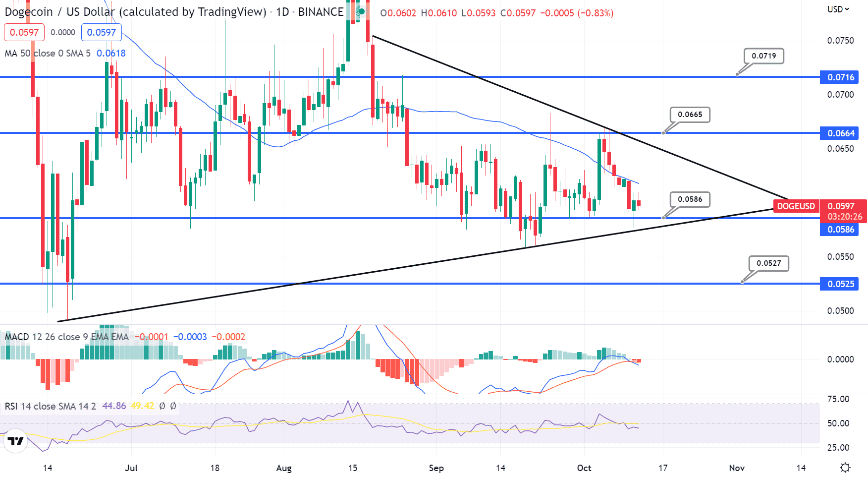Click the Sep date on time axis
This screenshot has width=868, height=477.
(436, 468)
